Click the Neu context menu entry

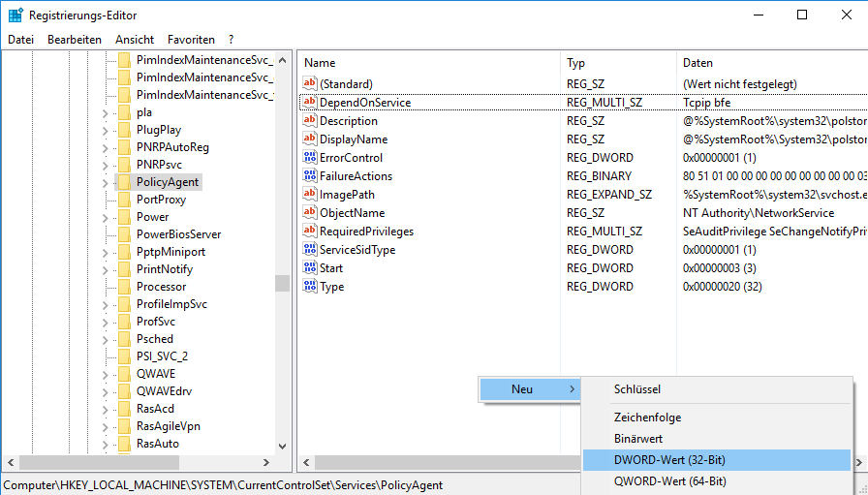[530, 389]
